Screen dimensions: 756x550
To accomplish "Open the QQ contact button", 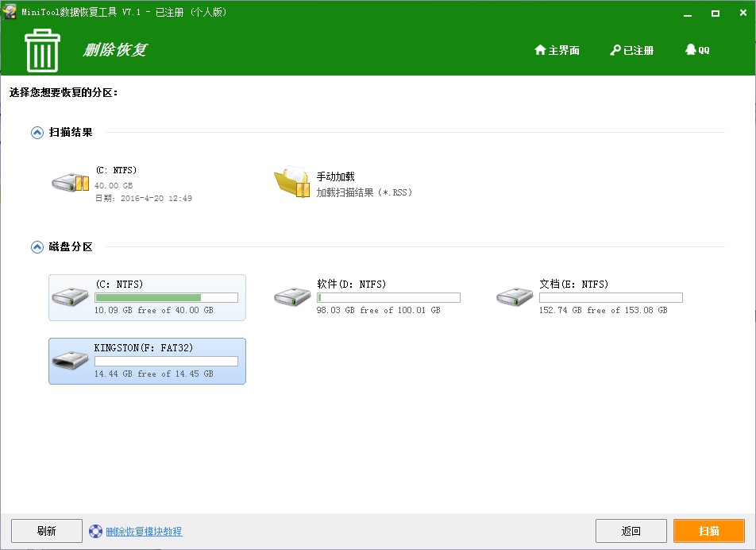I will click(697, 50).
